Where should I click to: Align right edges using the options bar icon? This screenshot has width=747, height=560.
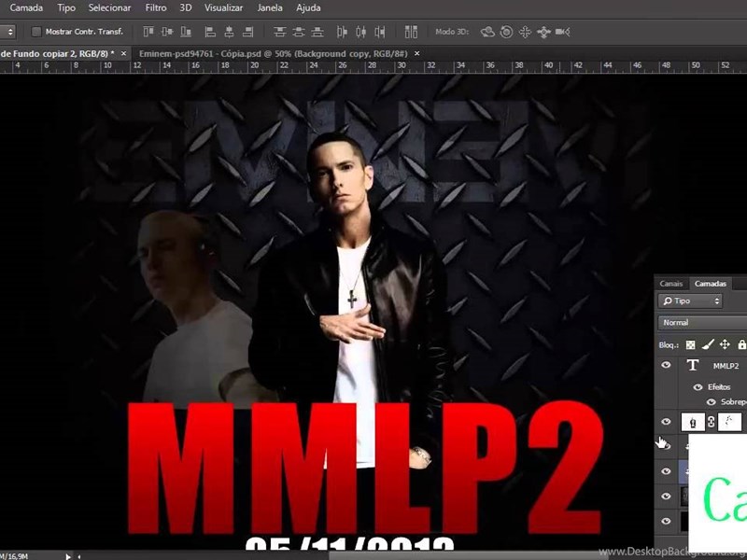247,32
